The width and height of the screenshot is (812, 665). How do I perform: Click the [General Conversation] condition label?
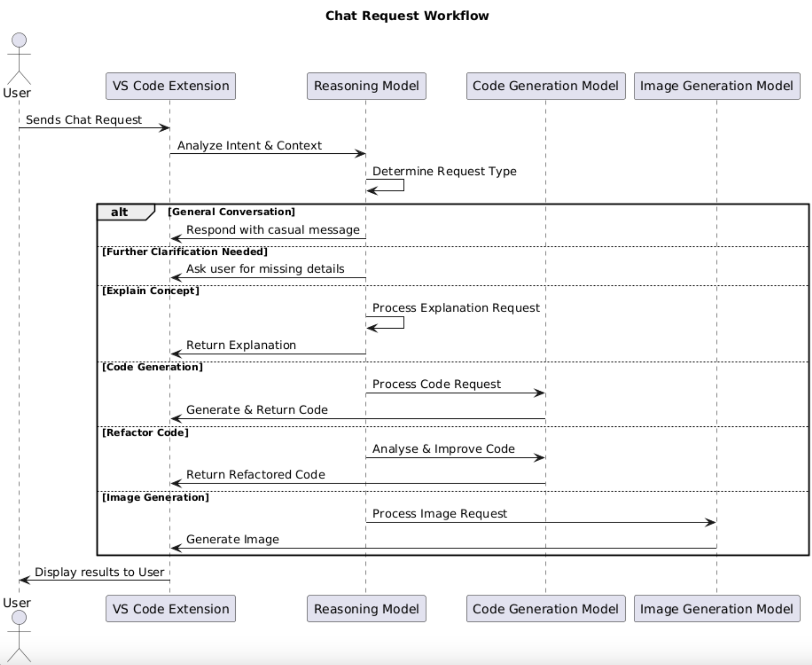pyautogui.click(x=231, y=212)
